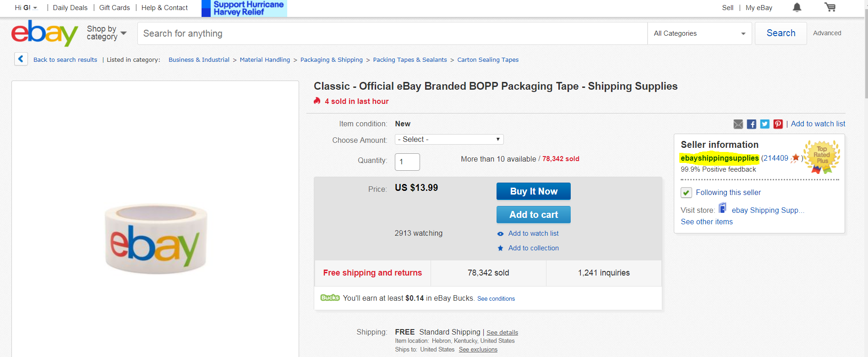Screen dimensions: 868x357
Task: Open seller store via the store icon
Action: 722,208
